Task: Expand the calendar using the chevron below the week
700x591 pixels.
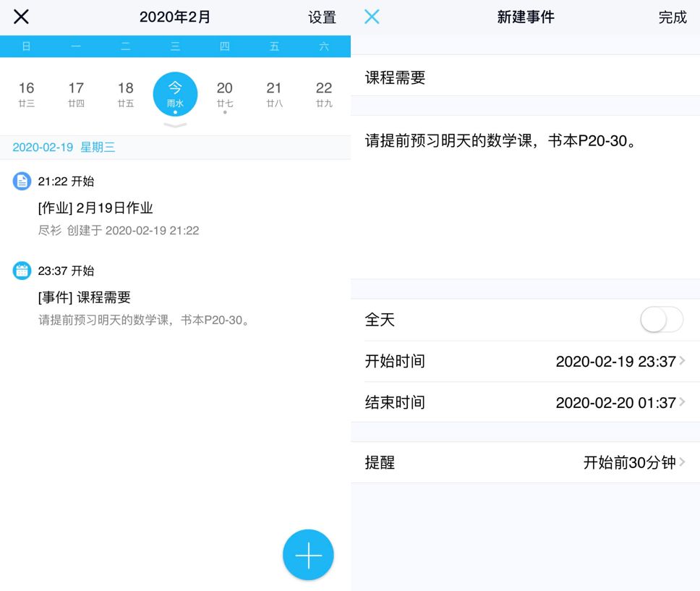Action: click(175, 126)
